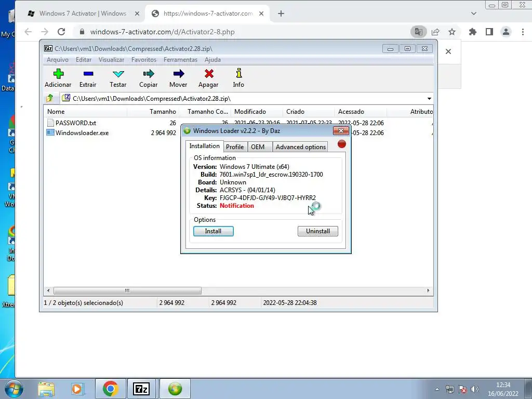The width and height of the screenshot is (532, 399).
Task: Open the Ajuda menu
Action: (x=212, y=60)
